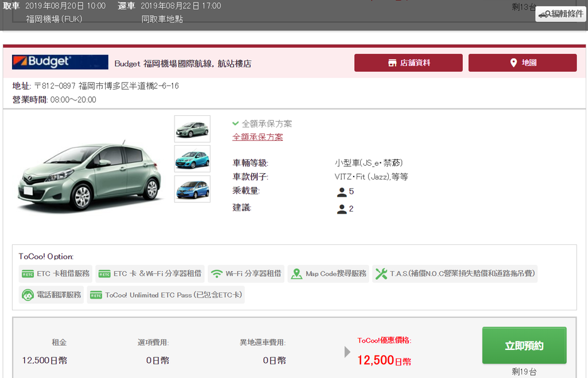Image resolution: width=588 pixels, height=378 pixels.
Task: Click the green checkmark beside 全額承保方案
Action: tap(235, 123)
